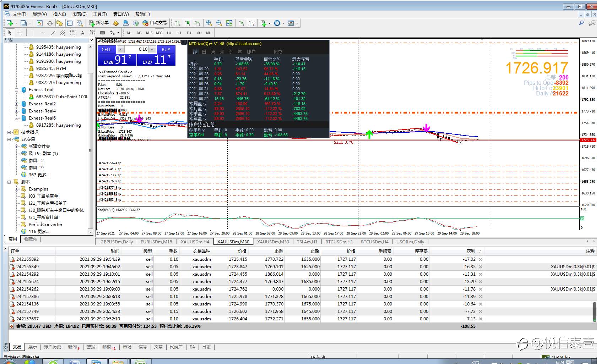Zoom out on the chart
The image size is (601, 364).
(219, 23)
